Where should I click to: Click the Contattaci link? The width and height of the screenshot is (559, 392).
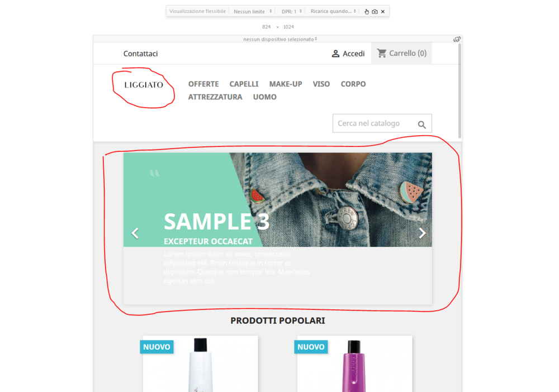[x=140, y=54]
